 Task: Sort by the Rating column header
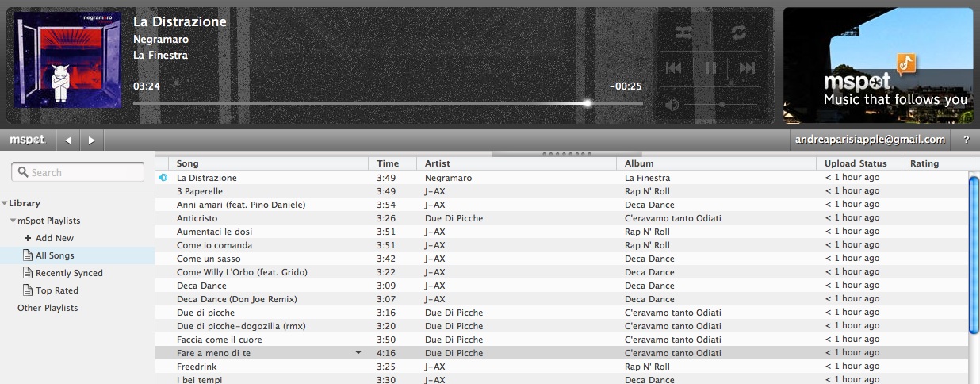[939, 163]
